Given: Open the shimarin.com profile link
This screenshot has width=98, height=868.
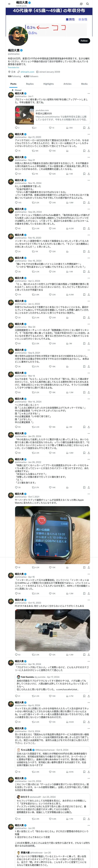Looking at the screenshot, I should point(27,72).
